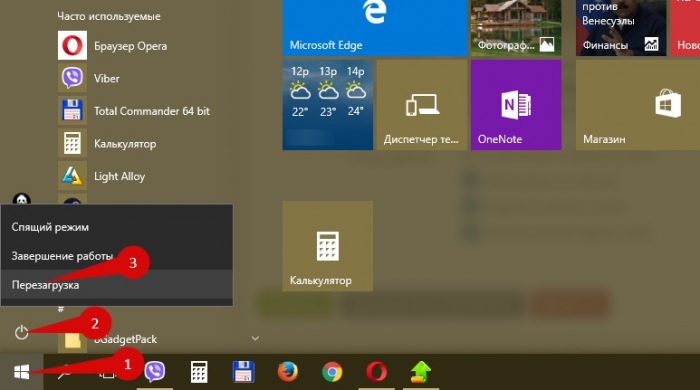Open the weather forecast tile

click(328, 105)
